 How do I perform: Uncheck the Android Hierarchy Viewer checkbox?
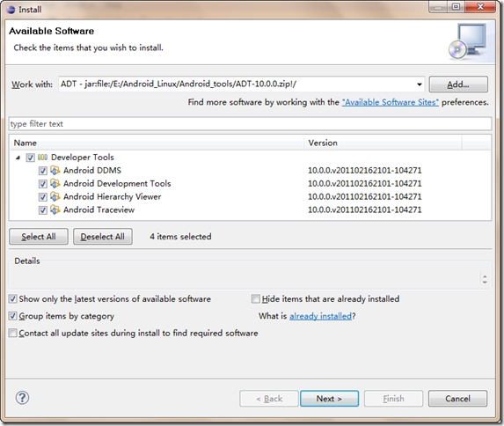coord(43,197)
